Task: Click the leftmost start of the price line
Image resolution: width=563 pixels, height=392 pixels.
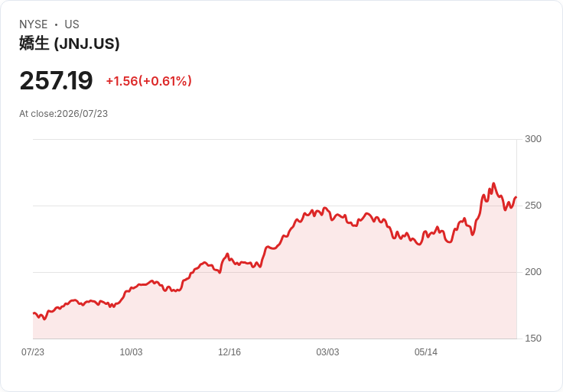Action: coord(34,313)
